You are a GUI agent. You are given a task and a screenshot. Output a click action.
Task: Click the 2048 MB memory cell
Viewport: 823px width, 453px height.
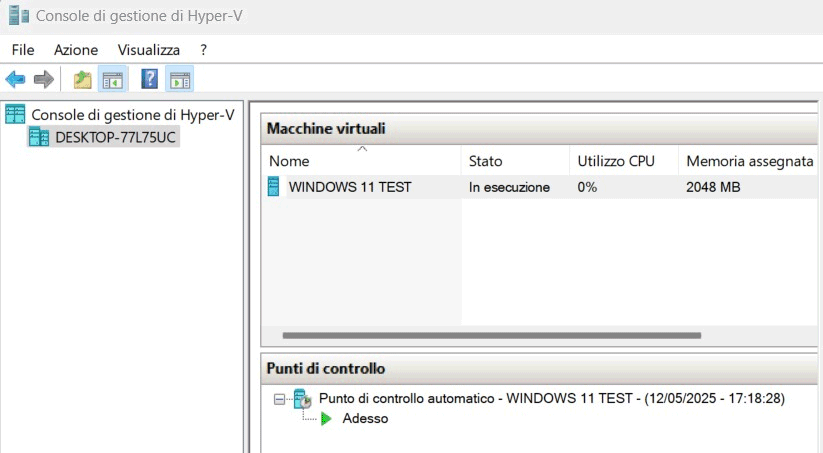click(713, 187)
